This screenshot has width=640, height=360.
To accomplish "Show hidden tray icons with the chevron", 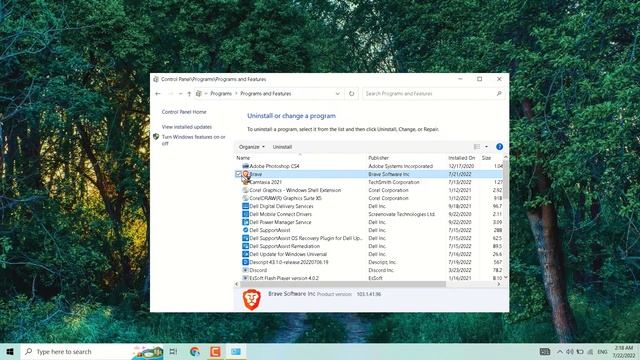I will [x=560, y=351].
